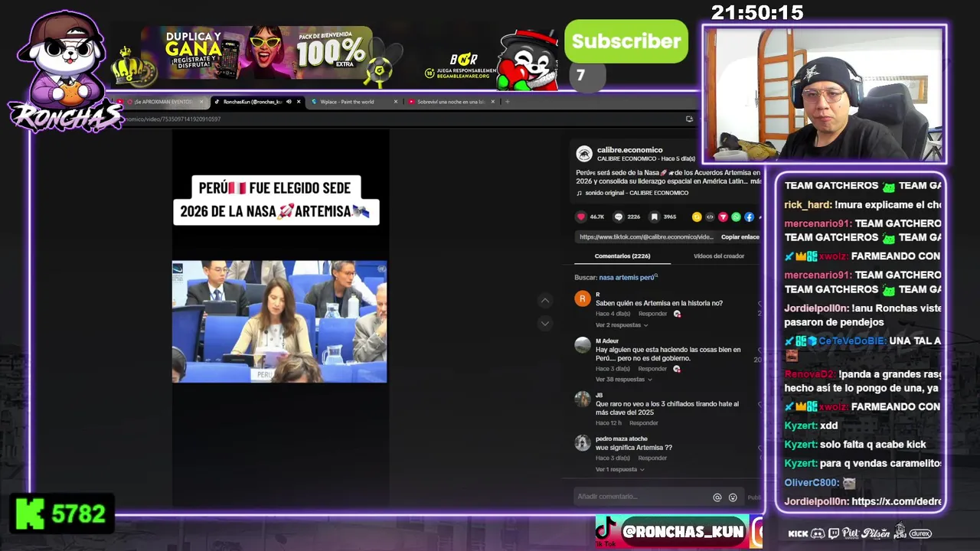Open the 'Se APROXIMAN EVENTOS' browser tab
980x551 pixels.
pyautogui.click(x=162, y=102)
